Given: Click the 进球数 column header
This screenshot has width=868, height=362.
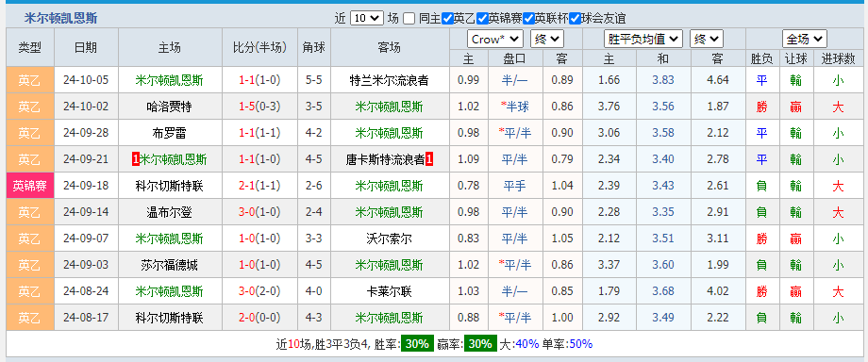Looking at the screenshot, I should click(x=838, y=58).
